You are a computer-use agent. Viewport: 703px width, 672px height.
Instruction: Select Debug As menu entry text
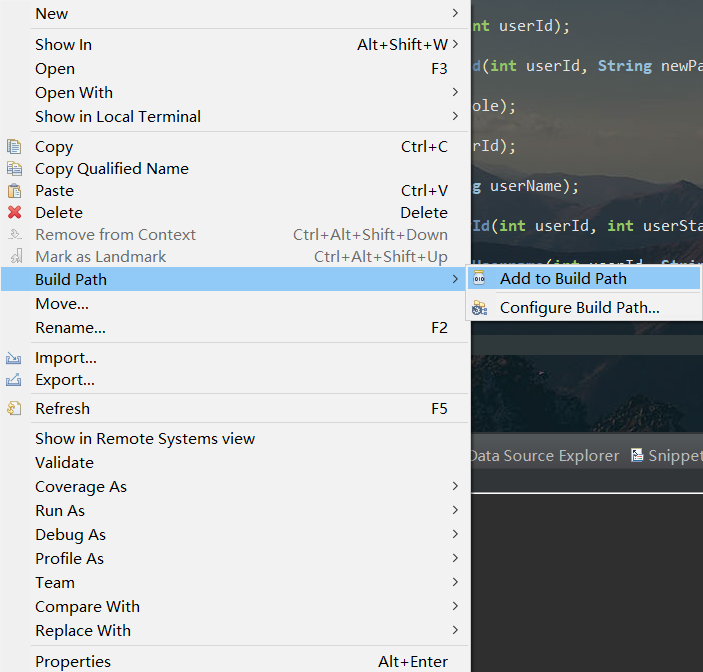(x=70, y=535)
